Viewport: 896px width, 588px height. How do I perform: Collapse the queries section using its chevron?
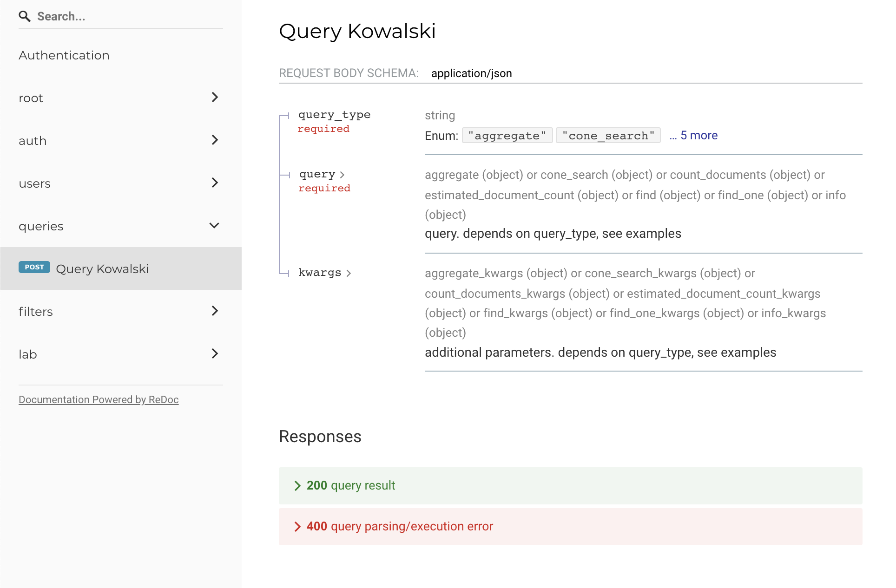click(214, 226)
